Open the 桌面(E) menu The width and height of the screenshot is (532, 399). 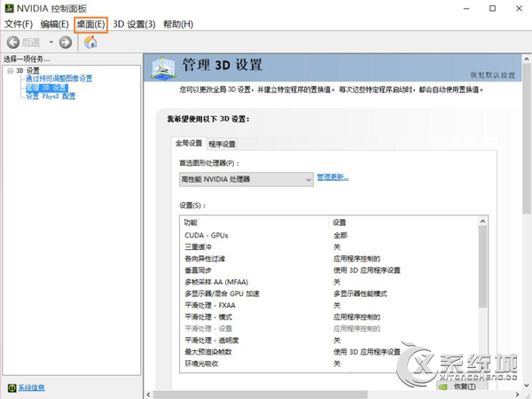pyautogui.click(x=91, y=25)
